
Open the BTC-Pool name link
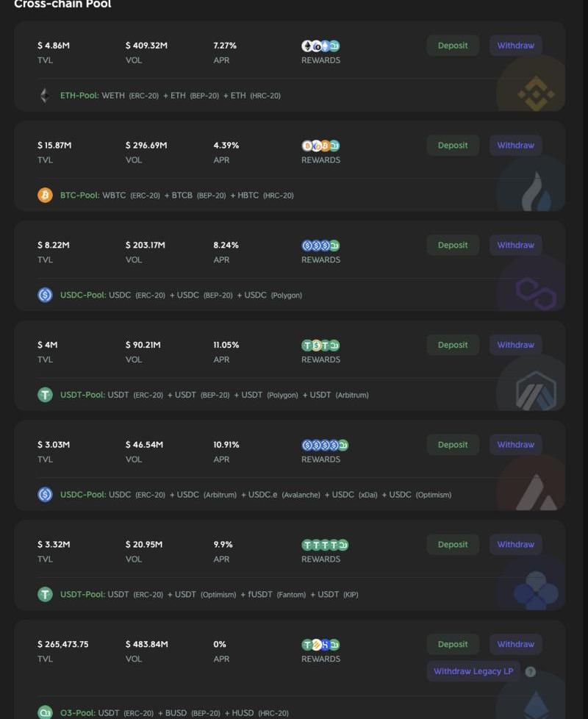pos(79,196)
